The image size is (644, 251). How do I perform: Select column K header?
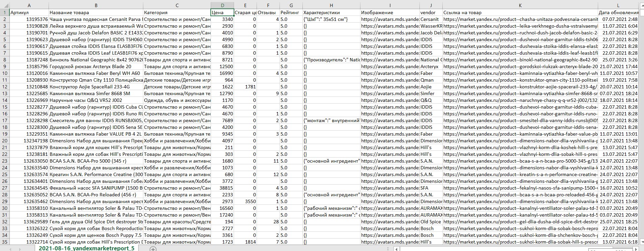click(x=520, y=5)
